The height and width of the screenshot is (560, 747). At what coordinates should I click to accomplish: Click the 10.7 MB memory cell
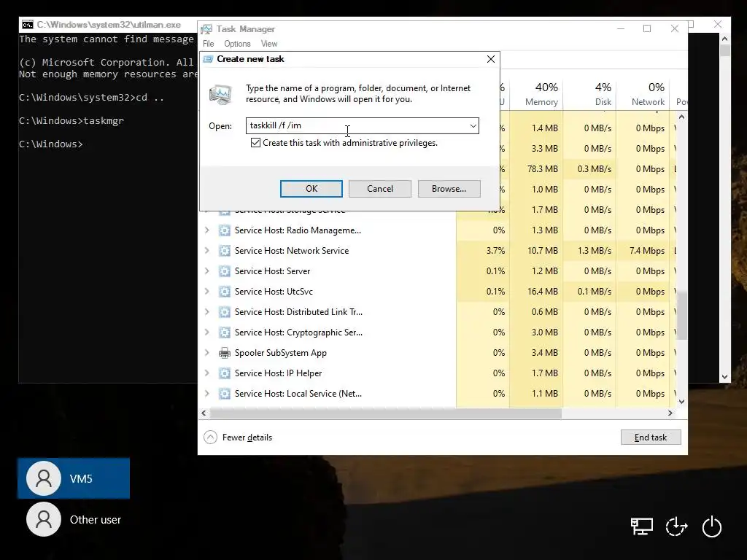point(536,251)
